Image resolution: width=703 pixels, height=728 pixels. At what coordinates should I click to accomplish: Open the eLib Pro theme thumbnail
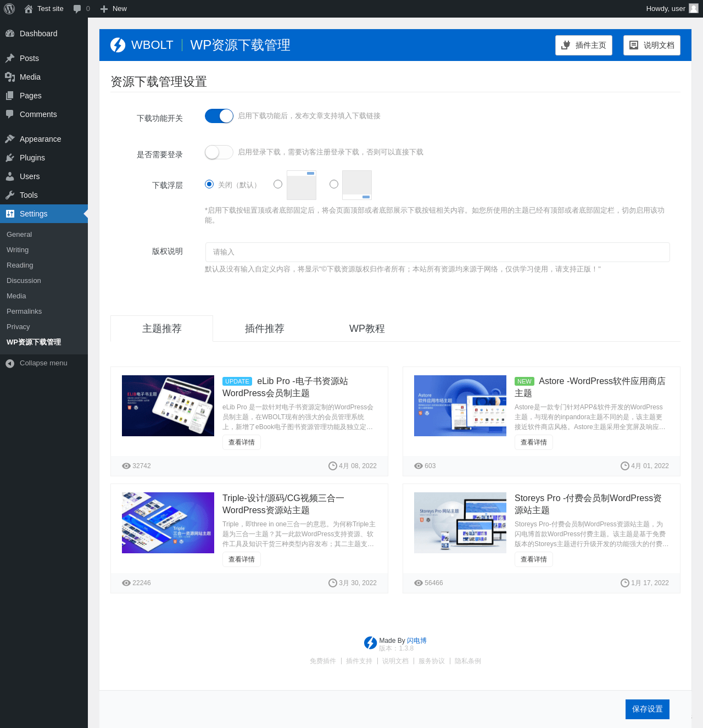tap(168, 405)
